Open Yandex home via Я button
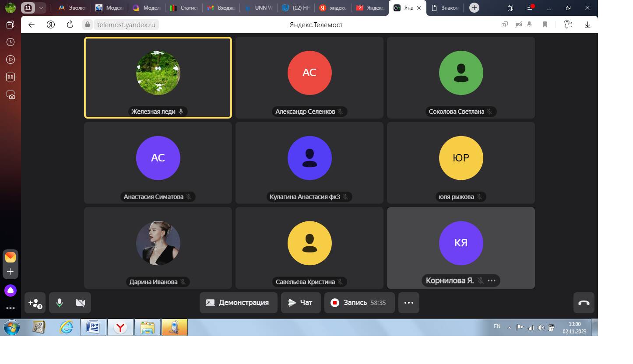The height and width of the screenshot is (364, 633). [x=51, y=24]
